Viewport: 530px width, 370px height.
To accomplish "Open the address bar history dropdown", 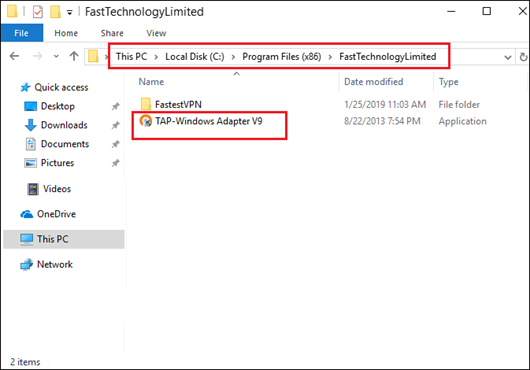I will [x=507, y=57].
